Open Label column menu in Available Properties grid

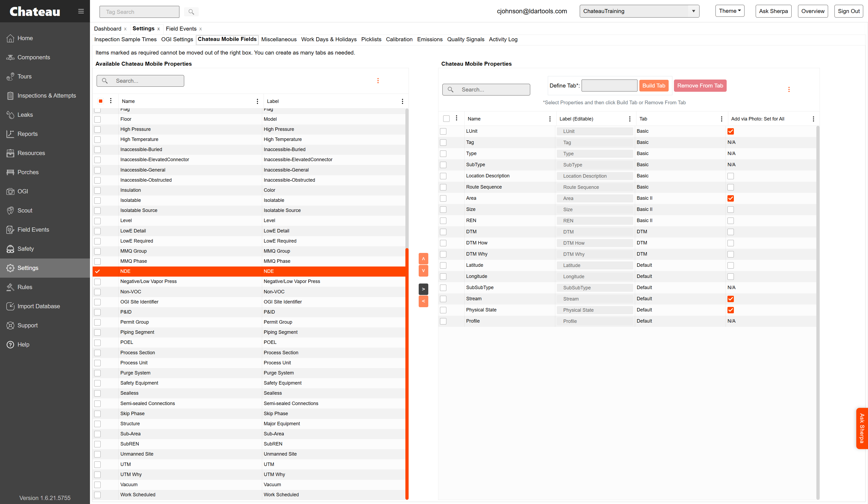tap(402, 101)
